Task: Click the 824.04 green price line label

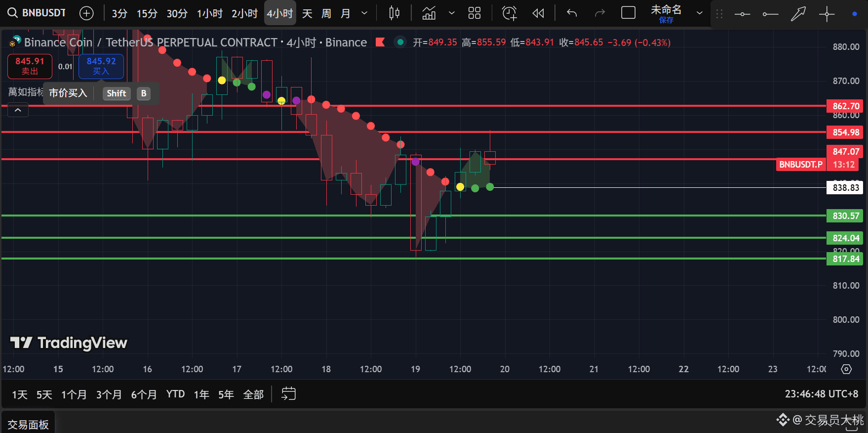Action: click(845, 238)
